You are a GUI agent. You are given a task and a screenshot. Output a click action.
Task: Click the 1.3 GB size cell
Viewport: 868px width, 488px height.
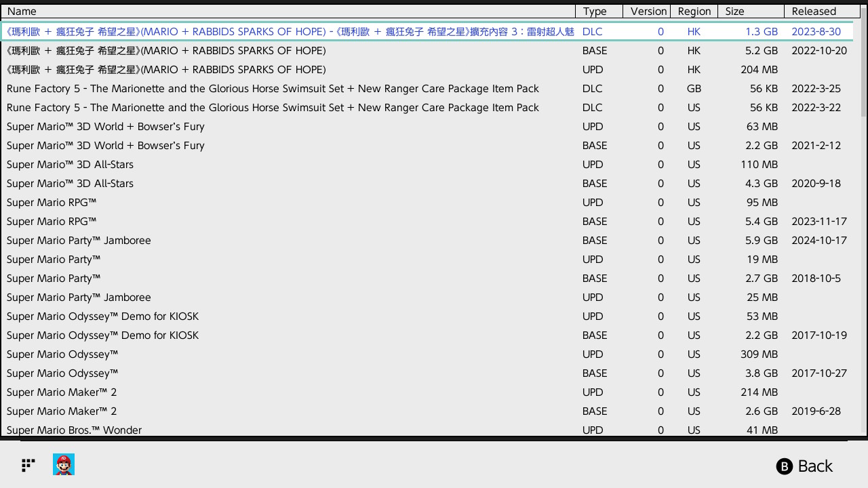[x=762, y=31]
